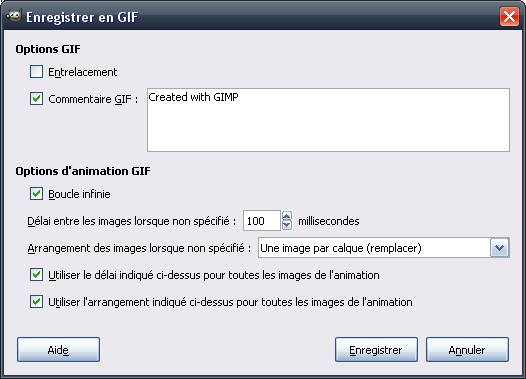Uncheck Utiliser l'arrangement indiqué ci-dessus
Screen dimensions: 526x379
pos(36,302)
